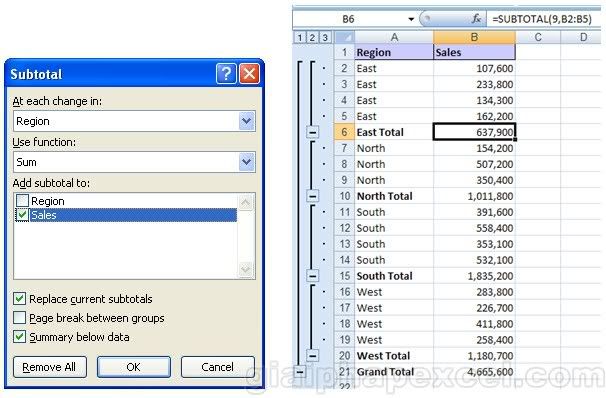Screen dimensions: 606x398
Task: Collapse the East Total group
Action: 312,133
